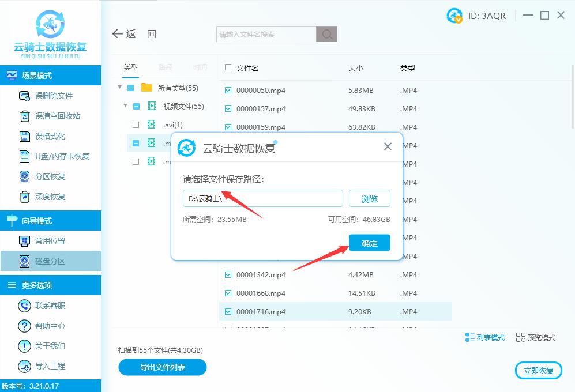The image size is (575, 392).
Task: Uncheck the 00000050.mp4 file checkbox
Action: point(228,91)
